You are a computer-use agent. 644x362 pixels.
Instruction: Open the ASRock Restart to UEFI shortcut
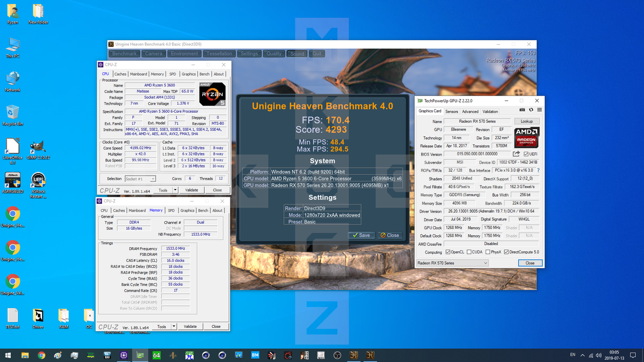pos(38,186)
